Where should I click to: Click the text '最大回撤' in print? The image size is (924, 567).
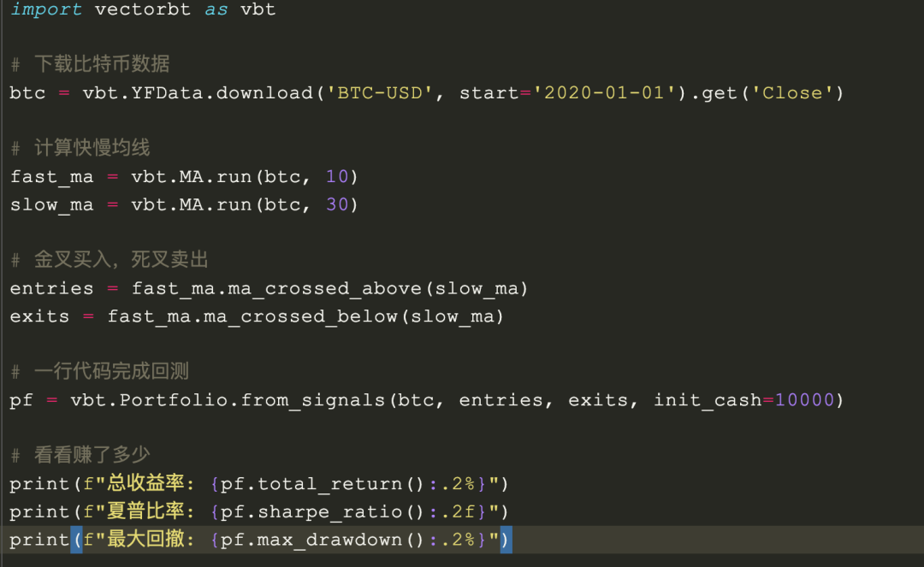145,539
